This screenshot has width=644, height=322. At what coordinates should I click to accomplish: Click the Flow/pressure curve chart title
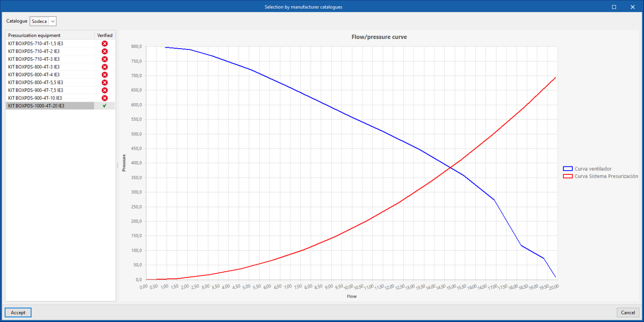pos(379,37)
